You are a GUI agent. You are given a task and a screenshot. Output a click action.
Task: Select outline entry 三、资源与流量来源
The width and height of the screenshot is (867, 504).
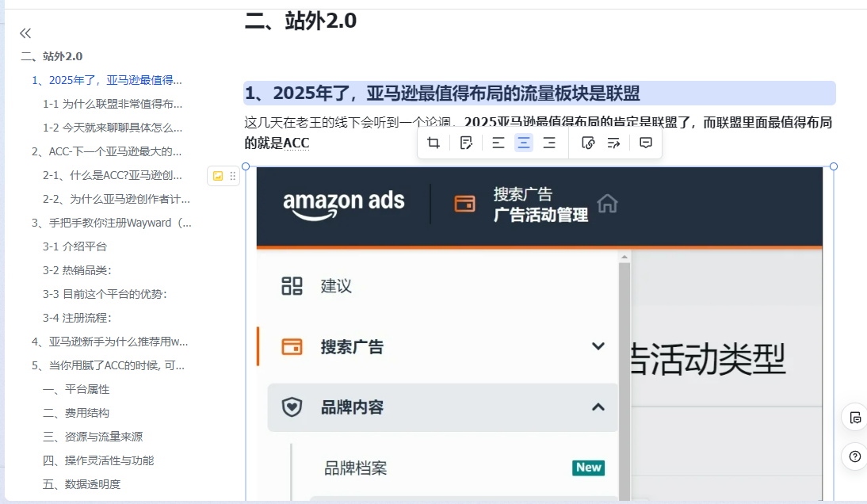(92, 436)
